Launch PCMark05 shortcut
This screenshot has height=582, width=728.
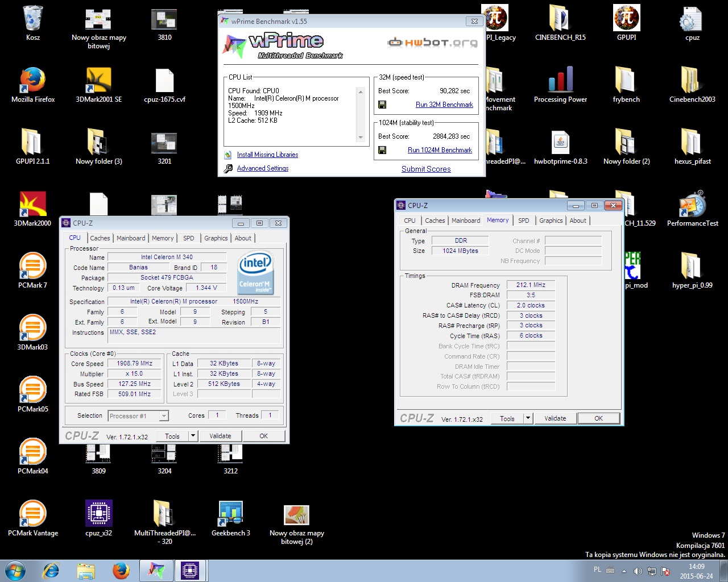point(33,395)
